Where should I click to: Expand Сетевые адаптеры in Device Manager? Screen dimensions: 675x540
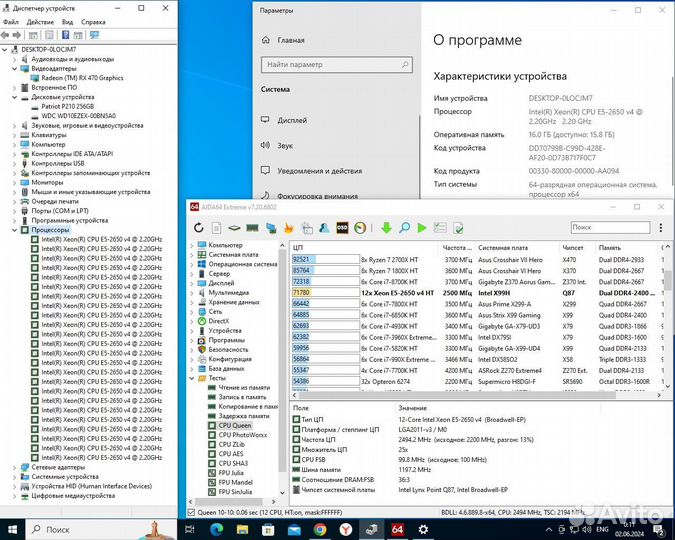(x=15, y=467)
